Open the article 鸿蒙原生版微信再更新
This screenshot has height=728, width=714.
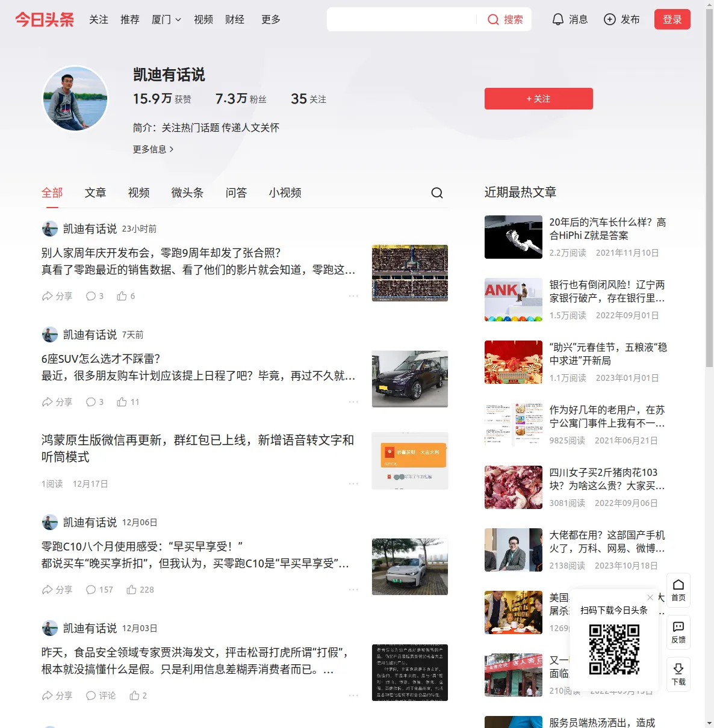click(197, 448)
